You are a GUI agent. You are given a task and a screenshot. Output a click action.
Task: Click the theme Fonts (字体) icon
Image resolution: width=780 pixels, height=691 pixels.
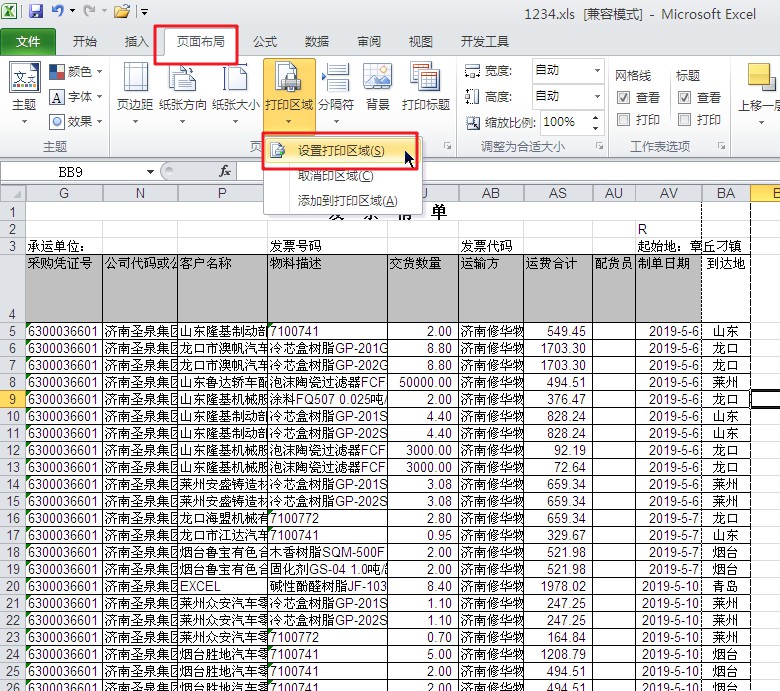coord(57,97)
